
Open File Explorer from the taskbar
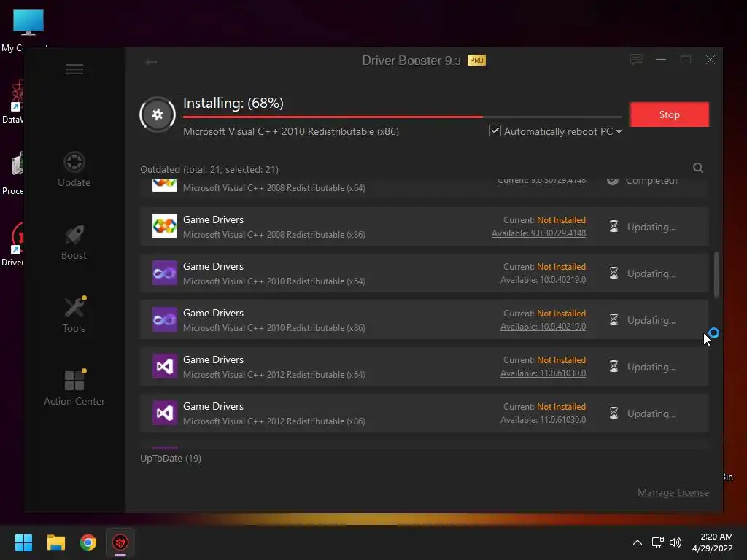click(x=55, y=542)
